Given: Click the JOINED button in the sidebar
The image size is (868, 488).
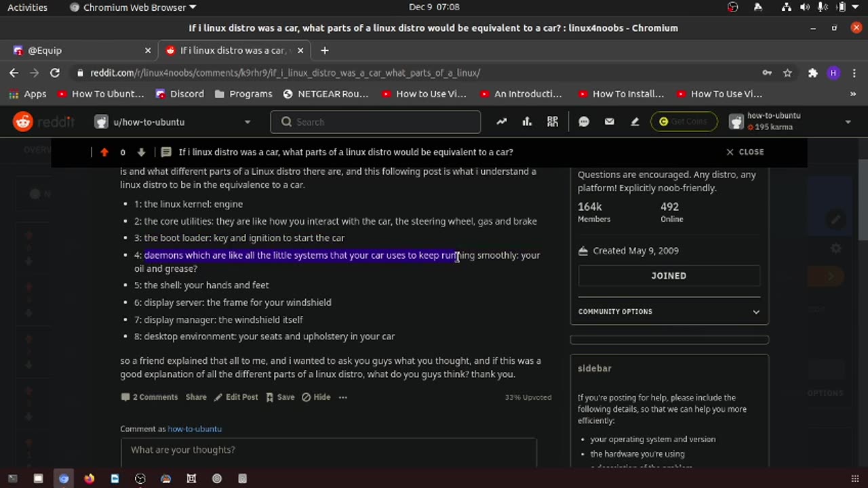Looking at the screenshot, I should click(669, 276).
